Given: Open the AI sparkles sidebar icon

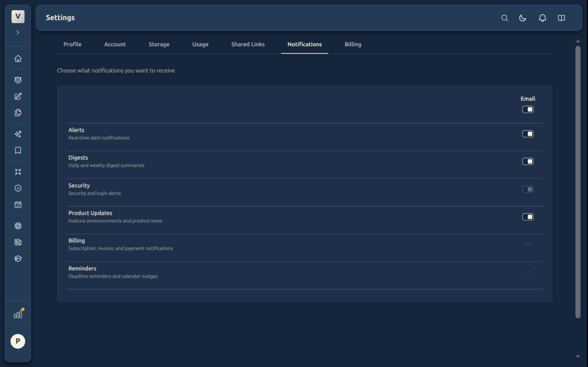Looking at the screenshot, I should tap(18, 134).
